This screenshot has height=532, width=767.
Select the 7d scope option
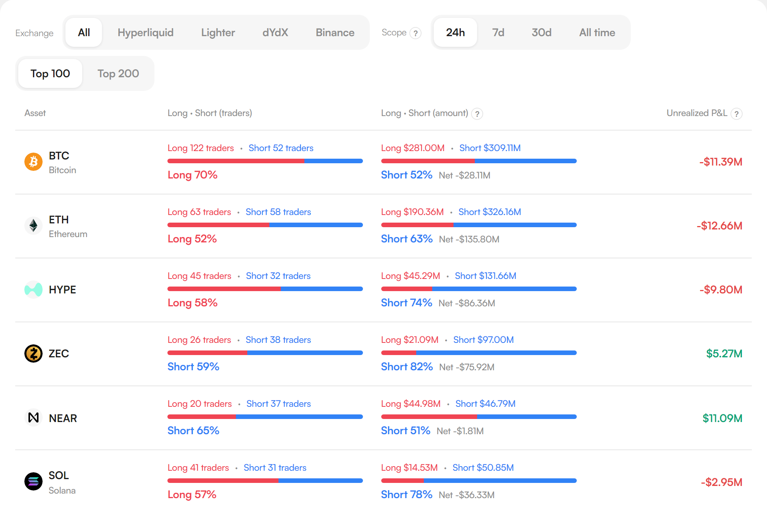coord(498,33)
